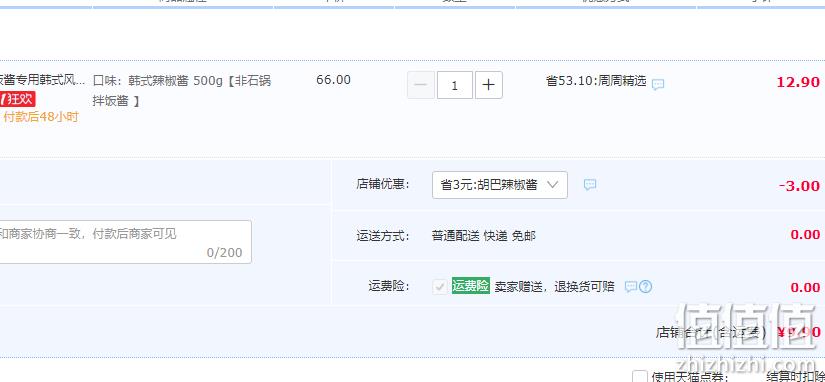The height and width of the screenshot is (382, 825).
Task: Click flavor text 韩式辣椒酱 500g
Action: [x=176, y=81]
